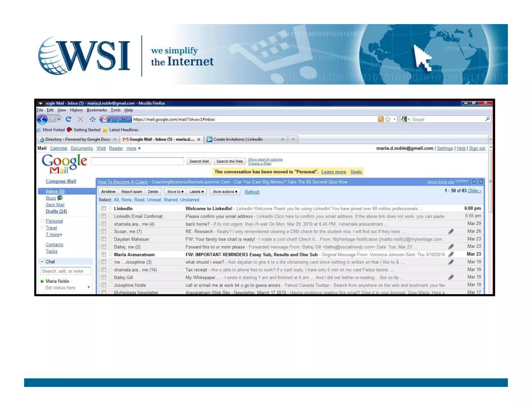Image resolution: width=532 pixels, height=411 pixels.
Task: Check the LinkedIn email checkbox
Action: [104, 208]
